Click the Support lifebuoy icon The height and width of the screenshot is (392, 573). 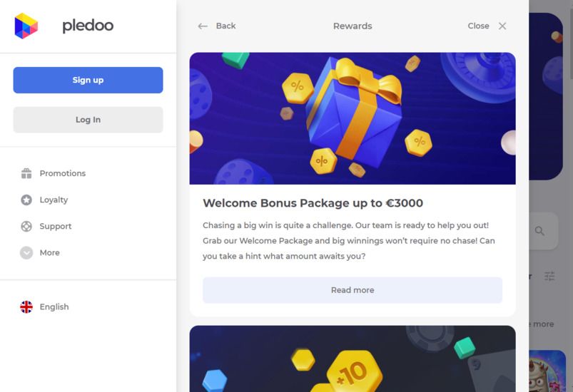26,226
